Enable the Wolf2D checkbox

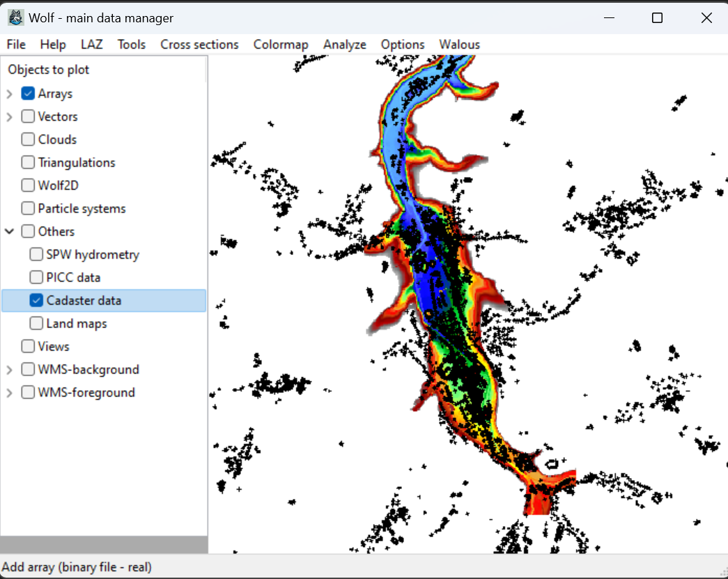tap(28, 185)
